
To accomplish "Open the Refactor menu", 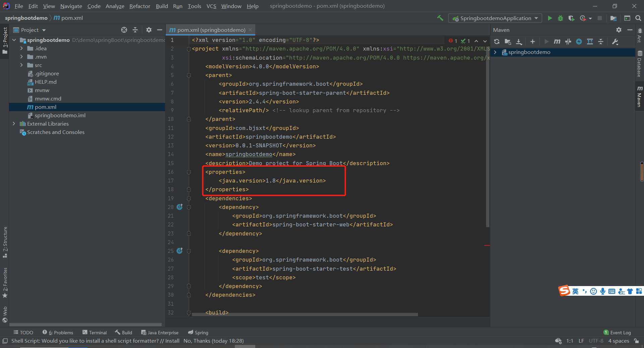I will click(x=140, y=6).
